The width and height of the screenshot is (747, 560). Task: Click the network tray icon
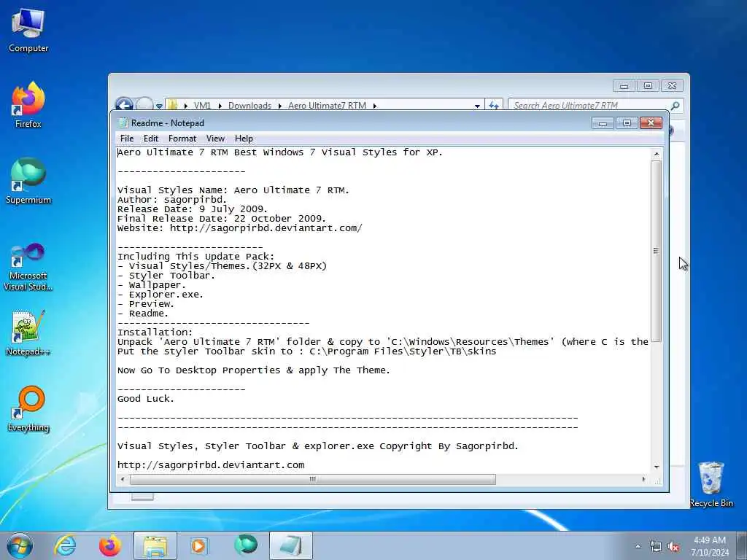pos(656,547)
